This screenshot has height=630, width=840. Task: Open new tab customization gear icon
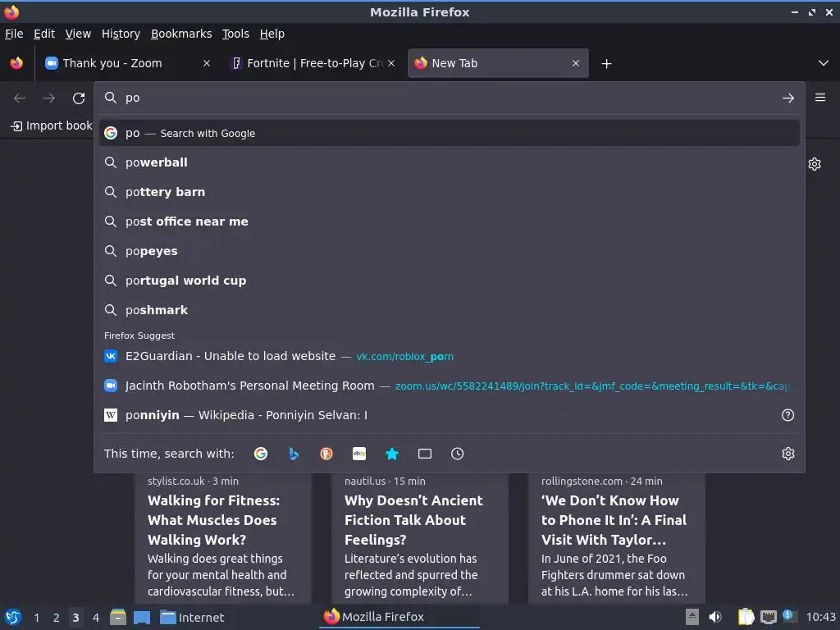click(x=815, y=164)
